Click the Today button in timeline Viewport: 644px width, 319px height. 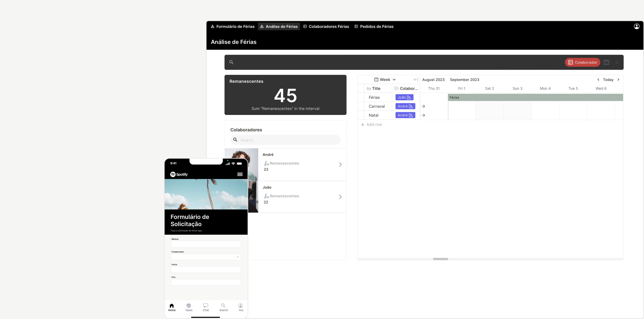point(608,79)
